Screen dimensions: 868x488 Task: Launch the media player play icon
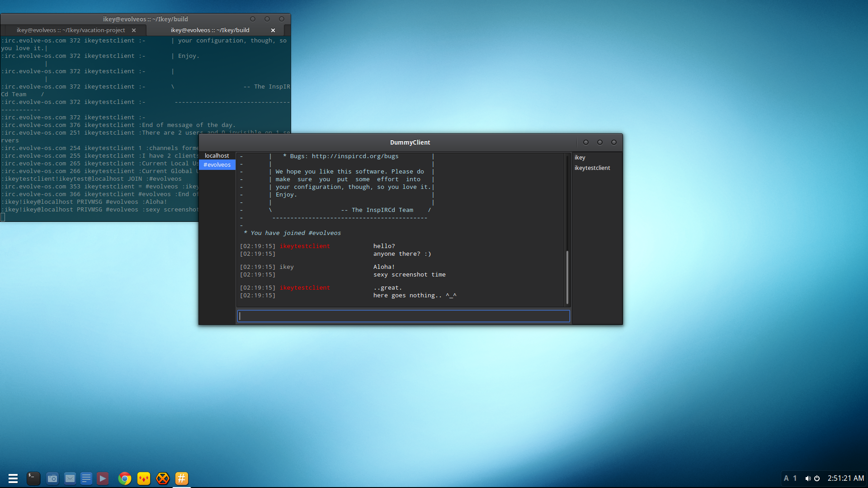[x=103, y=479]
